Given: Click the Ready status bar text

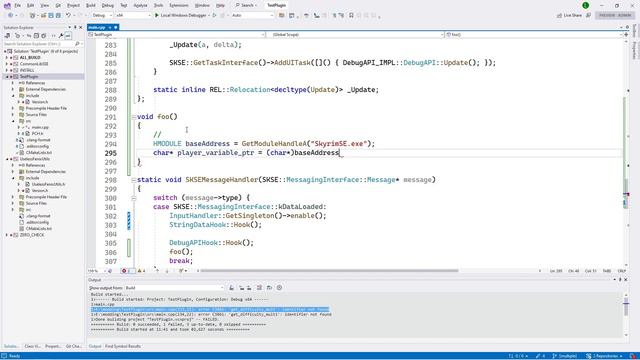Looking at the screenshot, I should (14, 356).
